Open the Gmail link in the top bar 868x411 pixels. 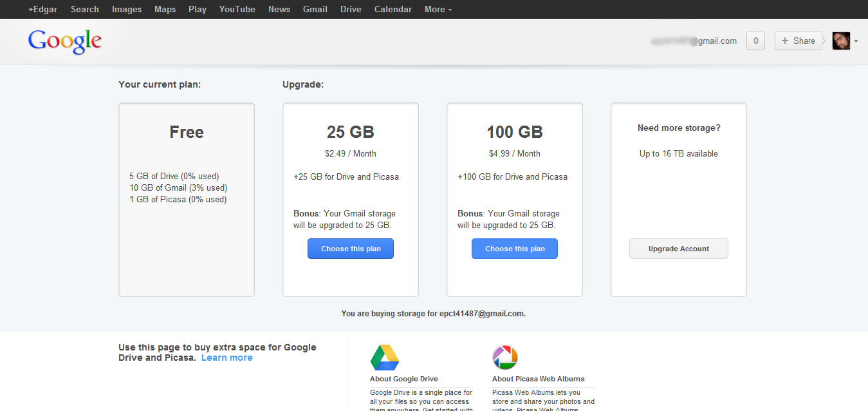(315, 9)
